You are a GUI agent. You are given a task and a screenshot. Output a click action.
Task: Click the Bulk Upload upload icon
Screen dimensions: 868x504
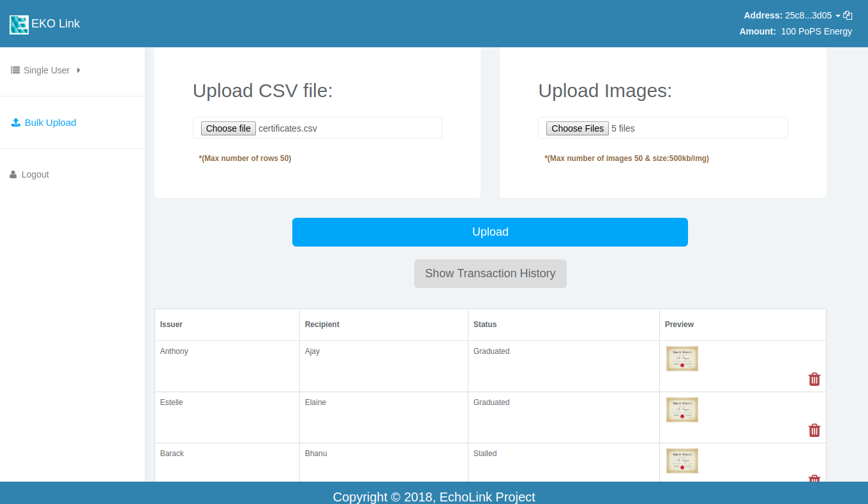tap(16, 123)
